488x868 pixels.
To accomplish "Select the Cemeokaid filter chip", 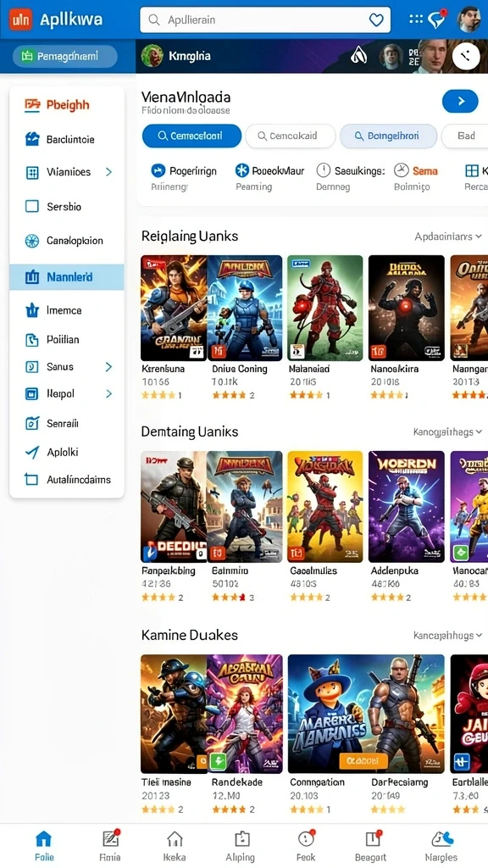I will (x=290, y=136).
